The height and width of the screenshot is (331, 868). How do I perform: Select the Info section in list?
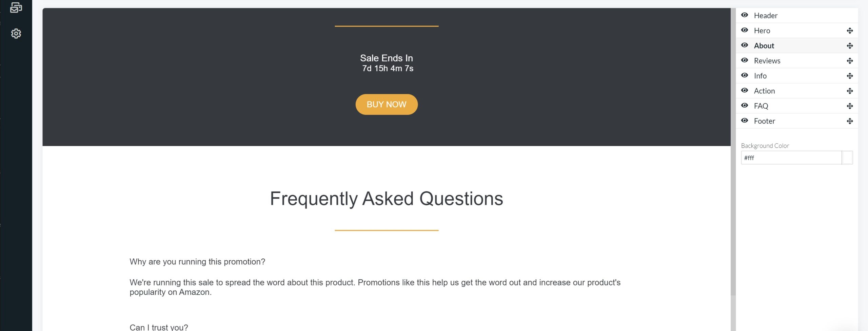click(x=760, y=76)
